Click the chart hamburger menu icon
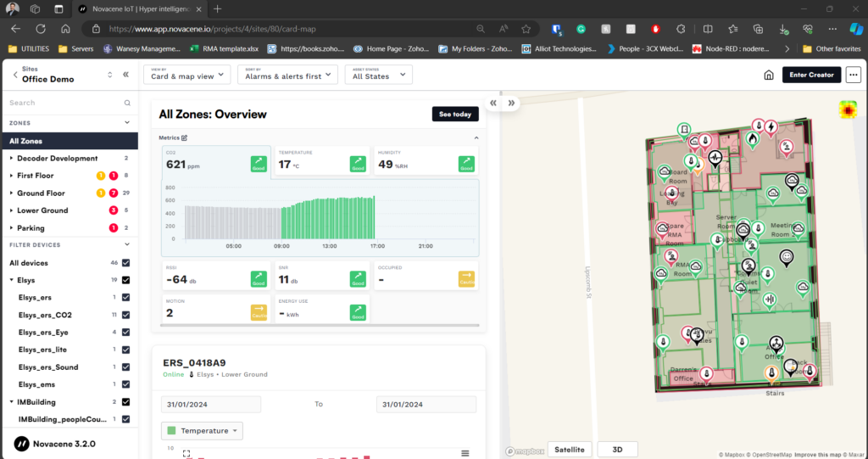The height and width of the screenshot is (459, 868). 465,453
